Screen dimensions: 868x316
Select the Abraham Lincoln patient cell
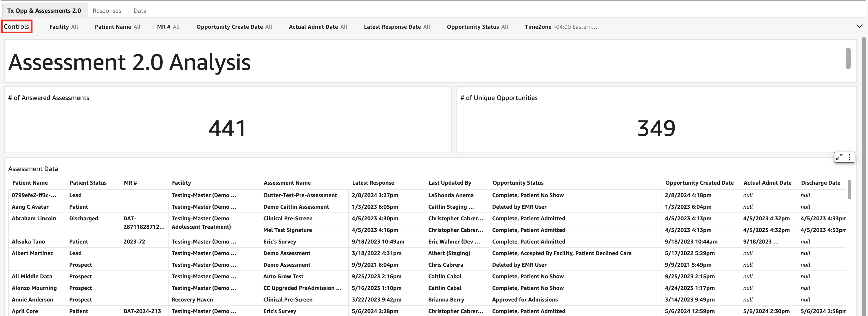coord(34,218)
